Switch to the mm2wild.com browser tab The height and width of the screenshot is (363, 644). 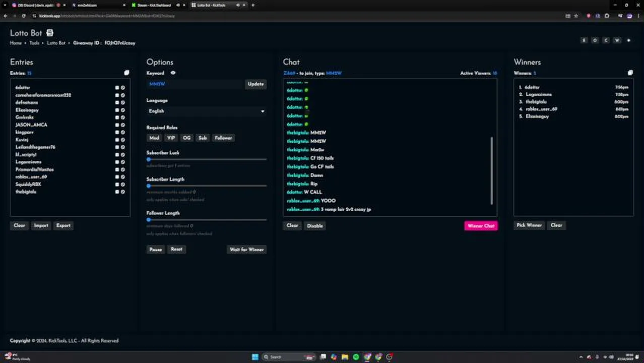(x=98, y=5)
